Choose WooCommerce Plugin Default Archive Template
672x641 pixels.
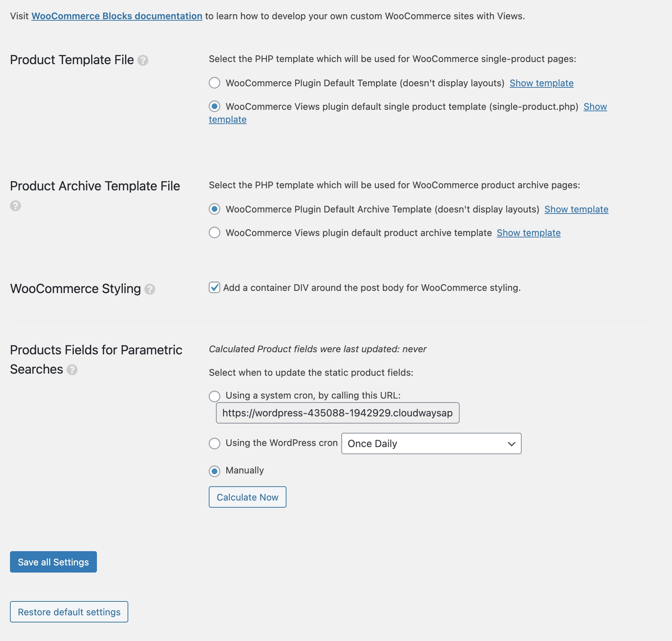(x=214, y=209)
